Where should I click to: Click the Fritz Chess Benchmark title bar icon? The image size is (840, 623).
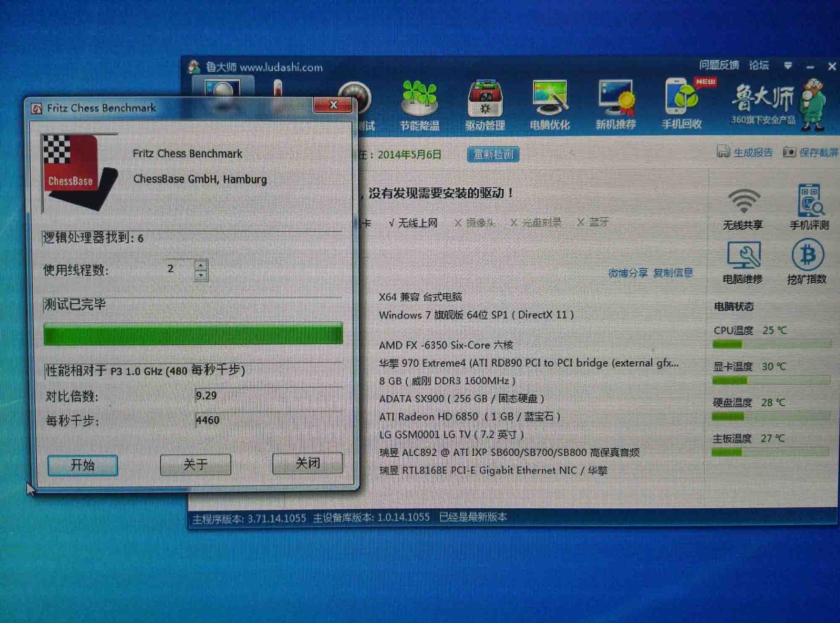(37, 109)
